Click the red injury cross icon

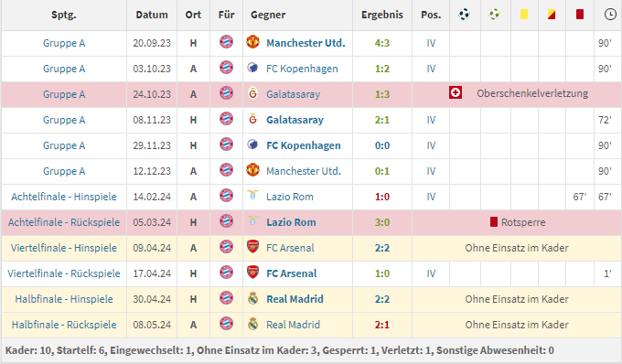(456, 93)
